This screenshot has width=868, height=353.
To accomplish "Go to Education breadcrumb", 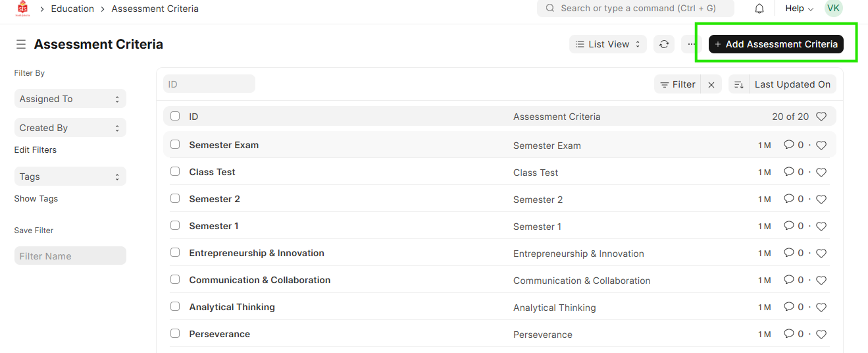I will [x=72, y=9].
